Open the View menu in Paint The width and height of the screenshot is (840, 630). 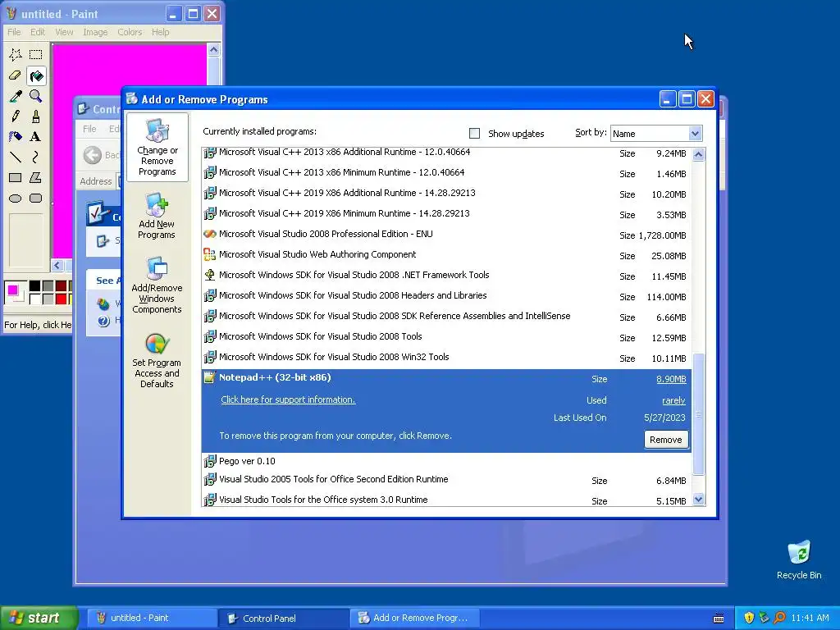tap(64, 32)
